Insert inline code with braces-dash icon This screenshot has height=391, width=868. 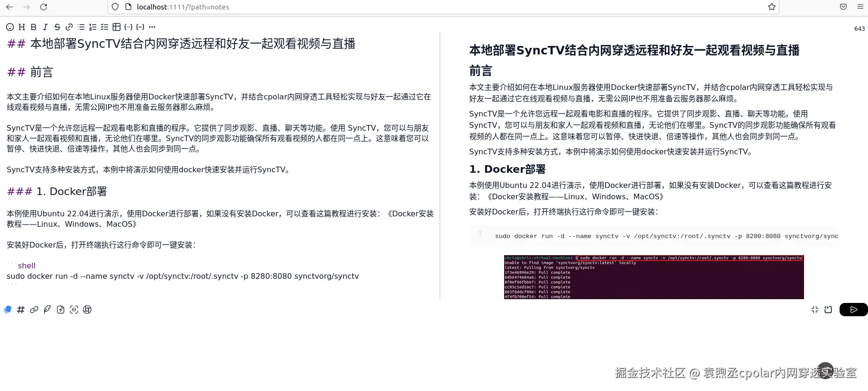(140, 27)
